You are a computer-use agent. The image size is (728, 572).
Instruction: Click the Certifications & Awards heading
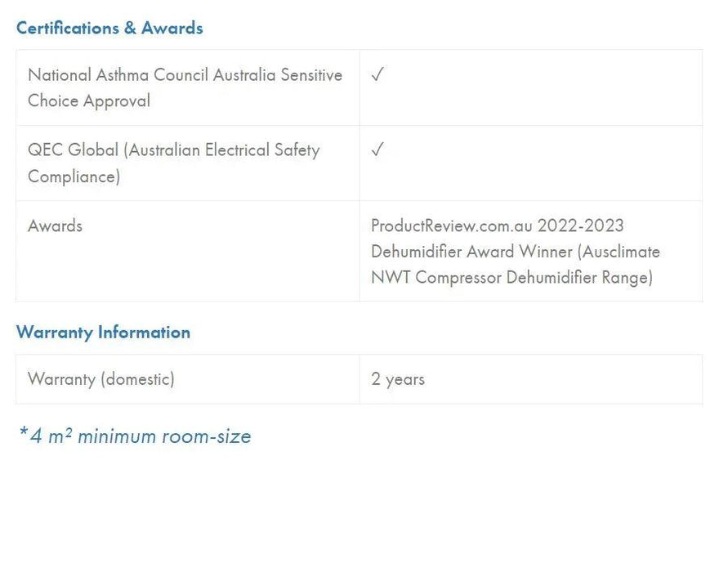tap(109, 28)
